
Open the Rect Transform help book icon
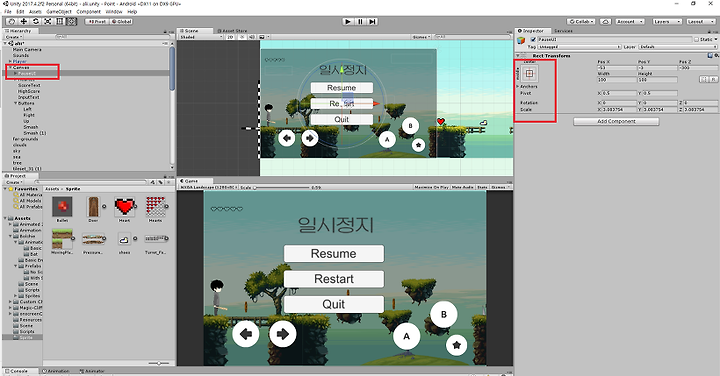pos(710,56)
